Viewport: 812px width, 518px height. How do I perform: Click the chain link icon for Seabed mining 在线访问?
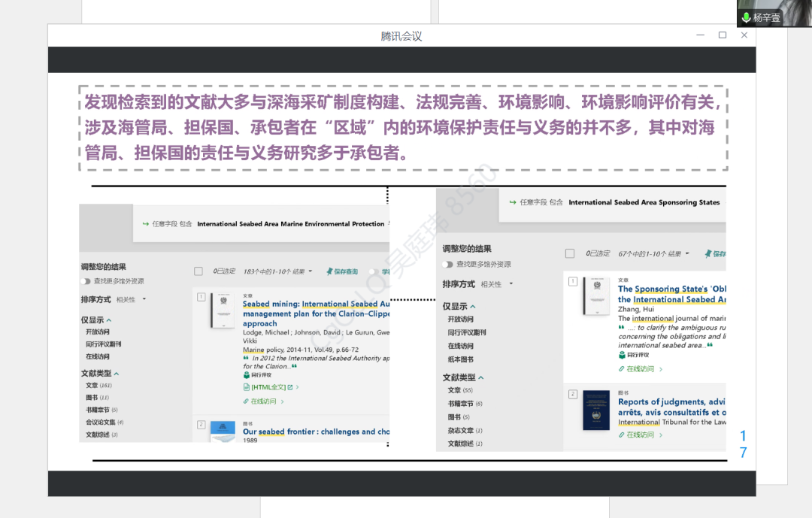point(246,401)
